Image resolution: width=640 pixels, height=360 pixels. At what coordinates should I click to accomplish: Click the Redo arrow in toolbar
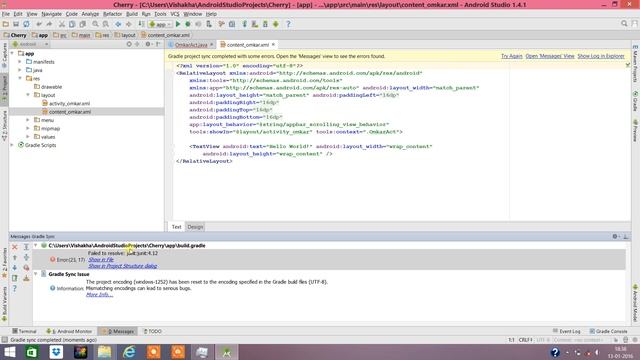tap(49, 24)
